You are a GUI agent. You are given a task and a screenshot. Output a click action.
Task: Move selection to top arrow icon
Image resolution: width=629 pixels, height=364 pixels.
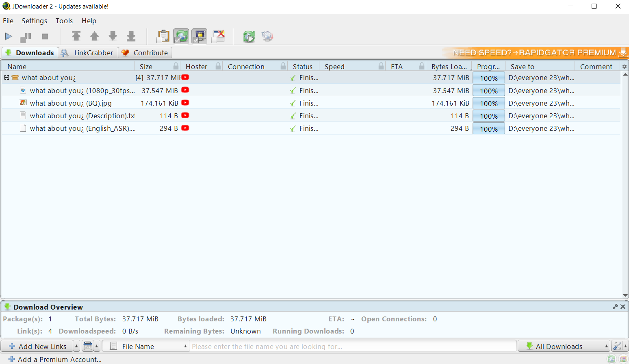pyautogui.click(x=76, y=36)
